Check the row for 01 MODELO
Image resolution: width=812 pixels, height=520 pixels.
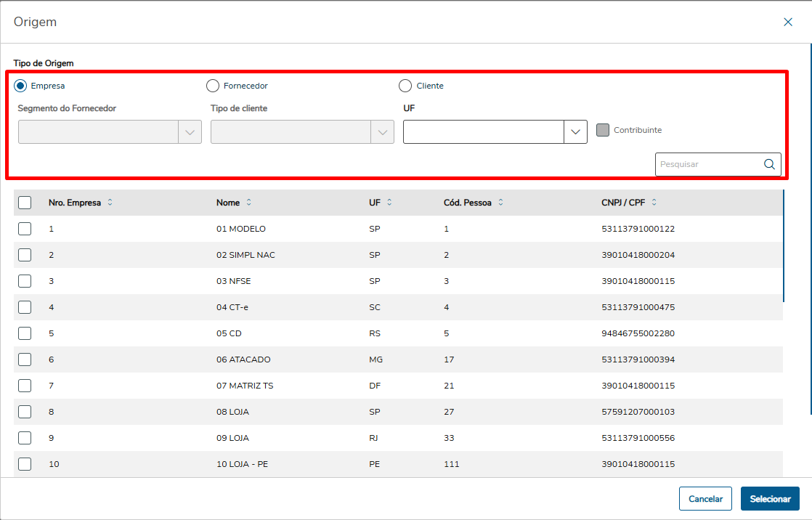click(x=25, y=229)
